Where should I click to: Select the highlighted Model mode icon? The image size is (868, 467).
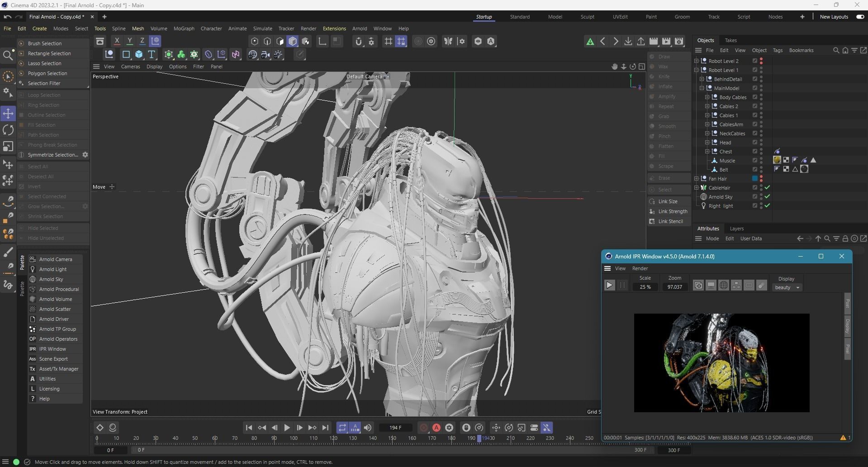(293, 41)
